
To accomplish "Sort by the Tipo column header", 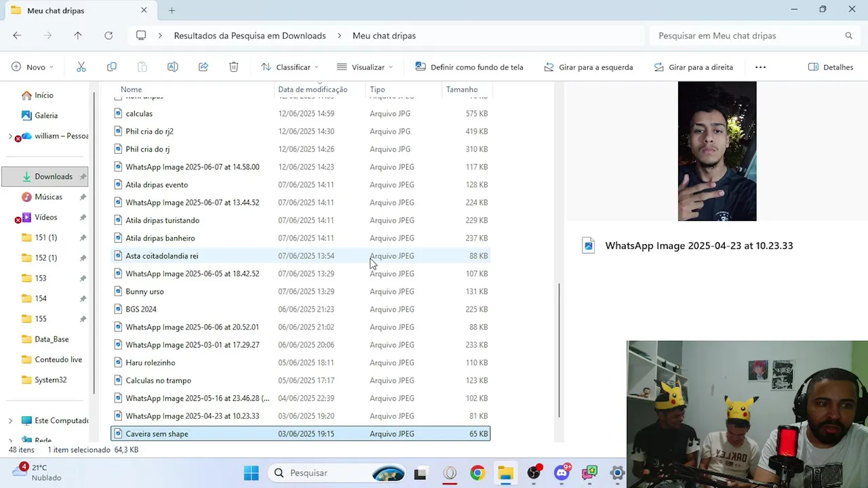I will [x=377, y=89].
